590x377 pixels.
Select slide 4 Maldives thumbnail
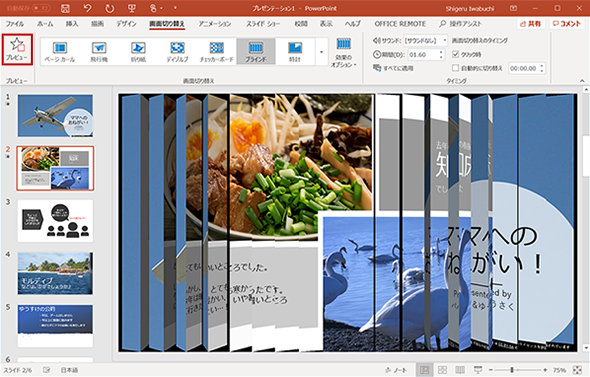click(x=55, y=273)
